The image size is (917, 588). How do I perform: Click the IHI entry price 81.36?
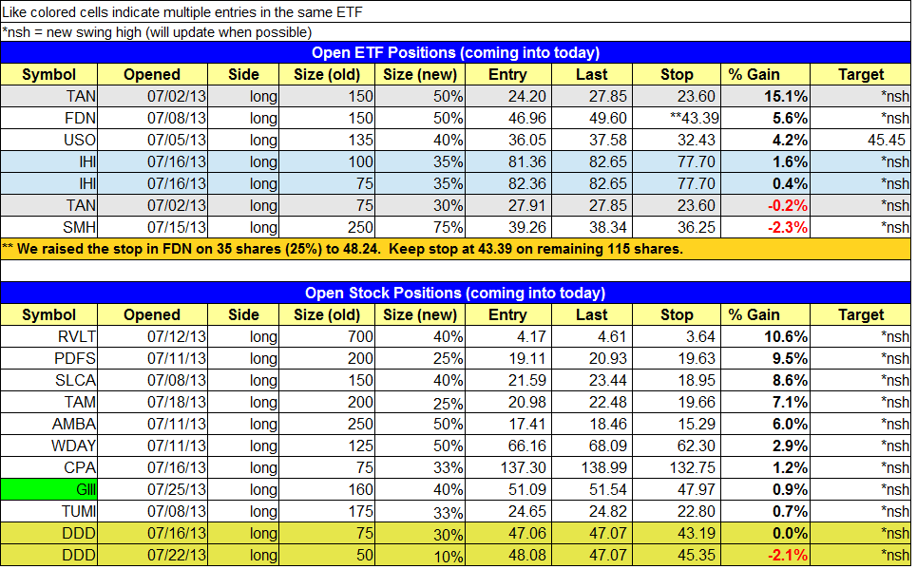coord(508,161)
